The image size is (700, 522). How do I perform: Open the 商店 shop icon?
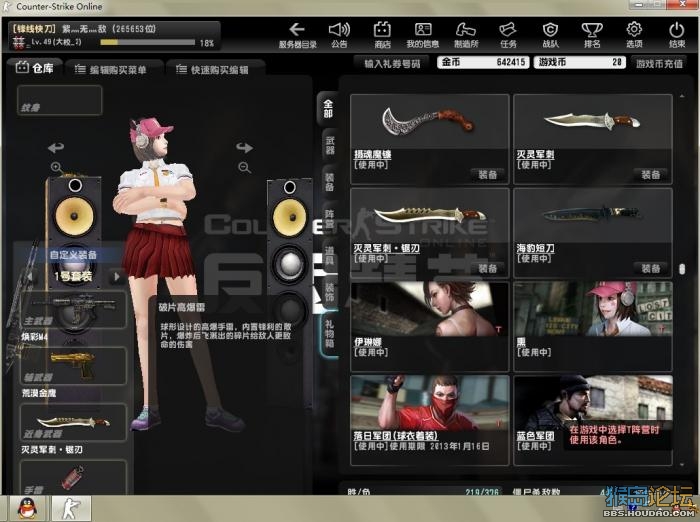[x=382, y=35]
